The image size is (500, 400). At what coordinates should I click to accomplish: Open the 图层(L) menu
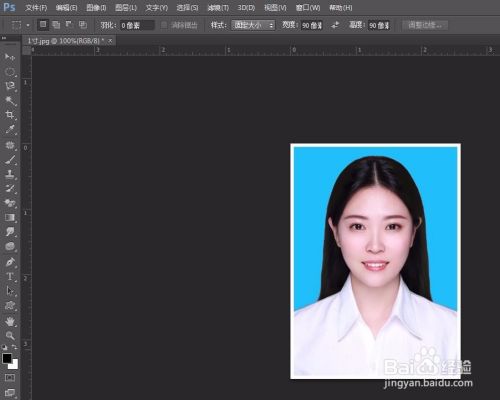click(x=126, y=8)
